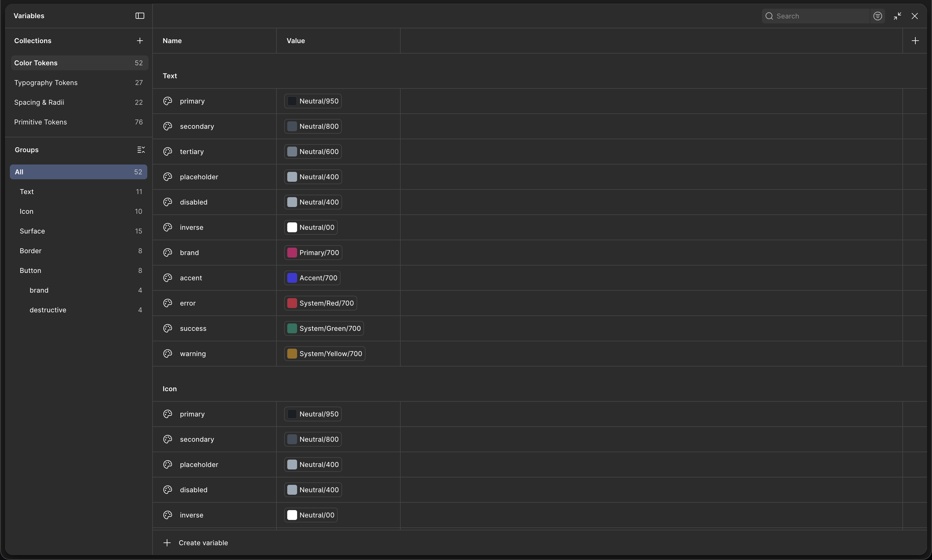
Task: Close the Variables window
Action: tap(915, 16)
